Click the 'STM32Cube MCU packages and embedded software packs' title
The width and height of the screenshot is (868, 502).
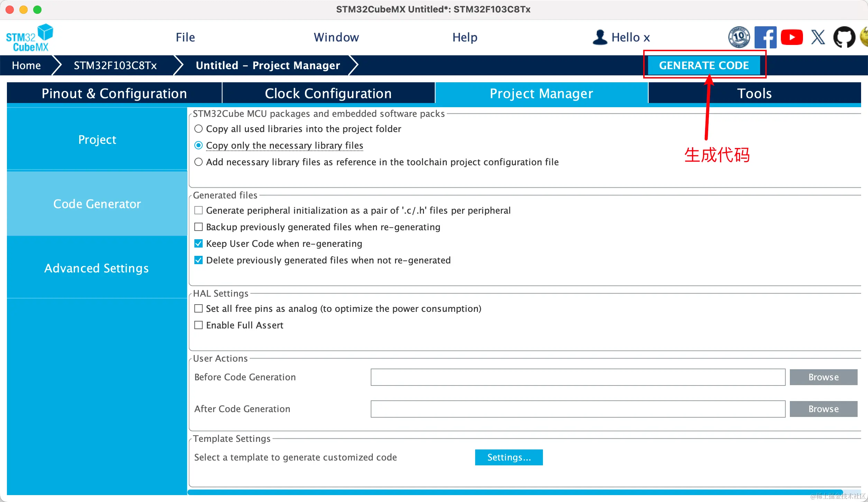[319, 113]
